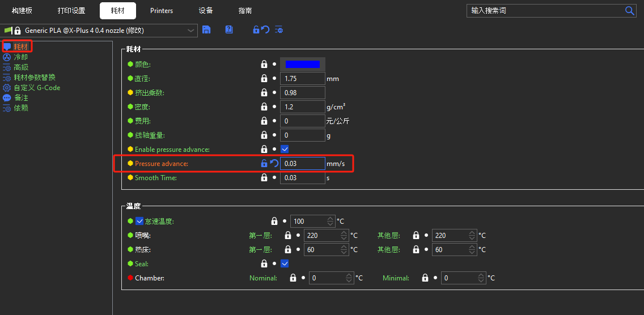The width and height of the screenshot is (644, 315).
Task: Click the Pressure advance value field
Action: point(303,164)
